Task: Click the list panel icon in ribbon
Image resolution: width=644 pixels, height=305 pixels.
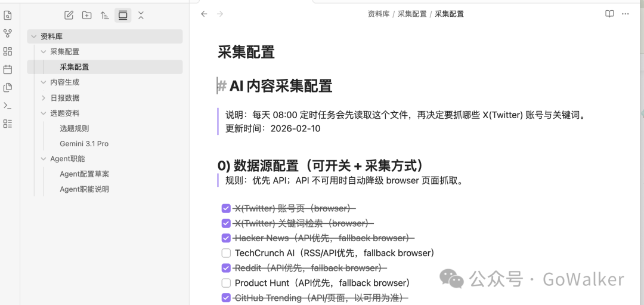Action: pyautogui.click(x=7, y=124)
